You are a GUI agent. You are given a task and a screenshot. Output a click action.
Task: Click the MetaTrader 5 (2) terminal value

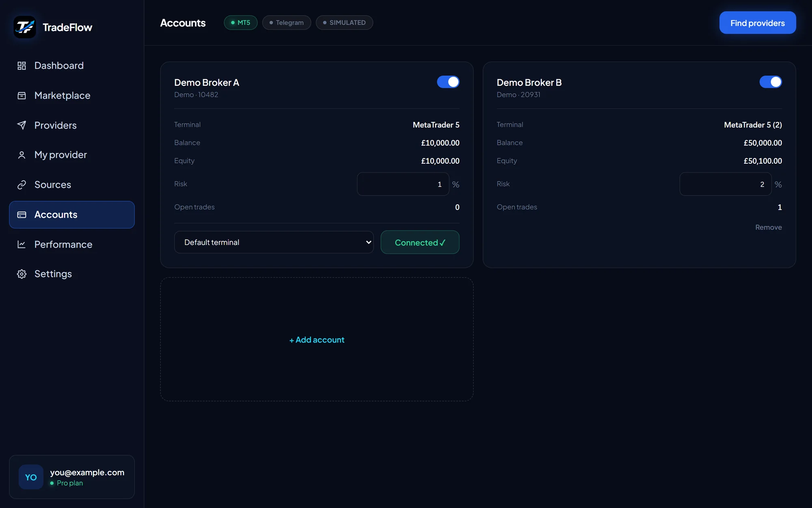753,125
